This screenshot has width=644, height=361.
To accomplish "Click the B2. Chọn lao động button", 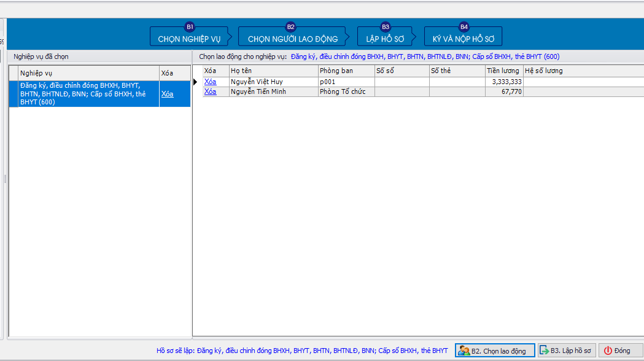I will [x=495, y=351].
